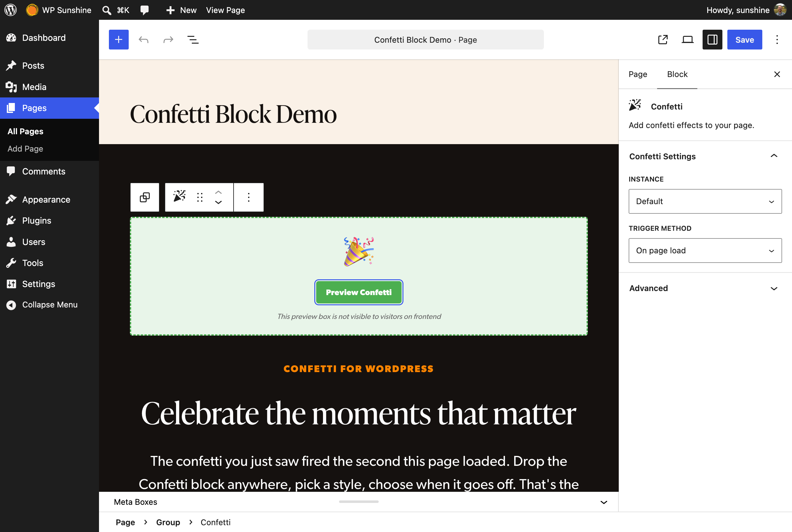Save the page

(744, 40)
